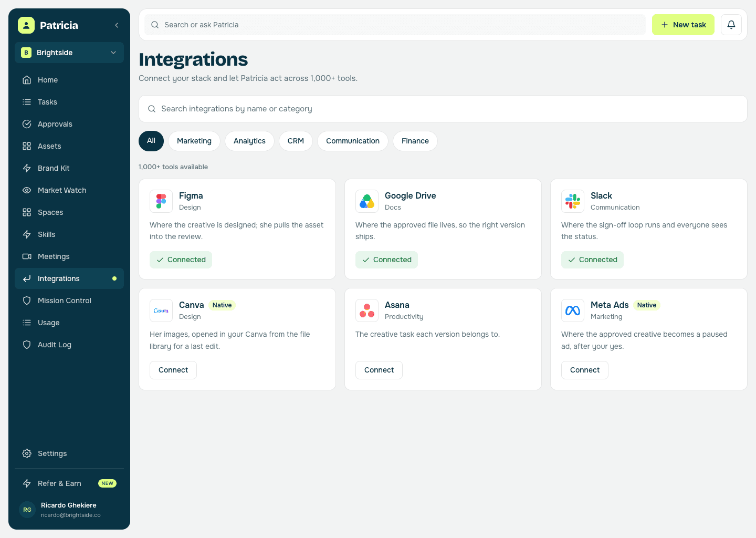Image resolution: width=756 pixels, height=538 pixels.
Task: Click the Approvals check-circle icon
Action: pos(27,124)
